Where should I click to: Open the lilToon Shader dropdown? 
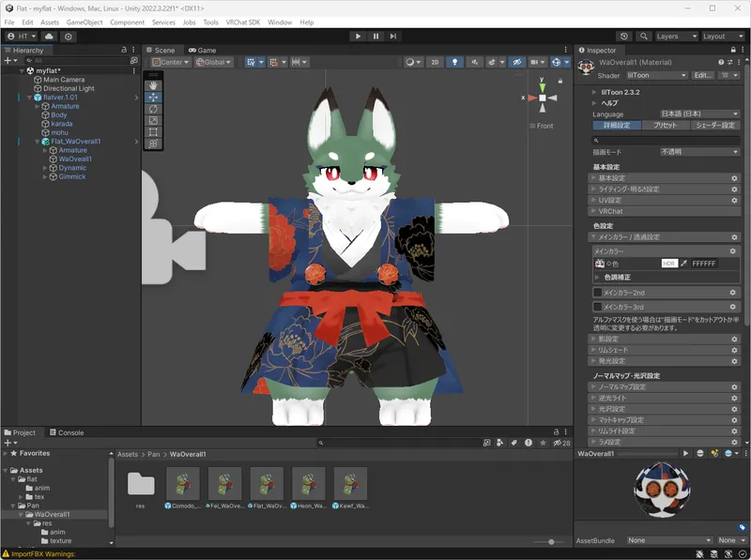656,76
